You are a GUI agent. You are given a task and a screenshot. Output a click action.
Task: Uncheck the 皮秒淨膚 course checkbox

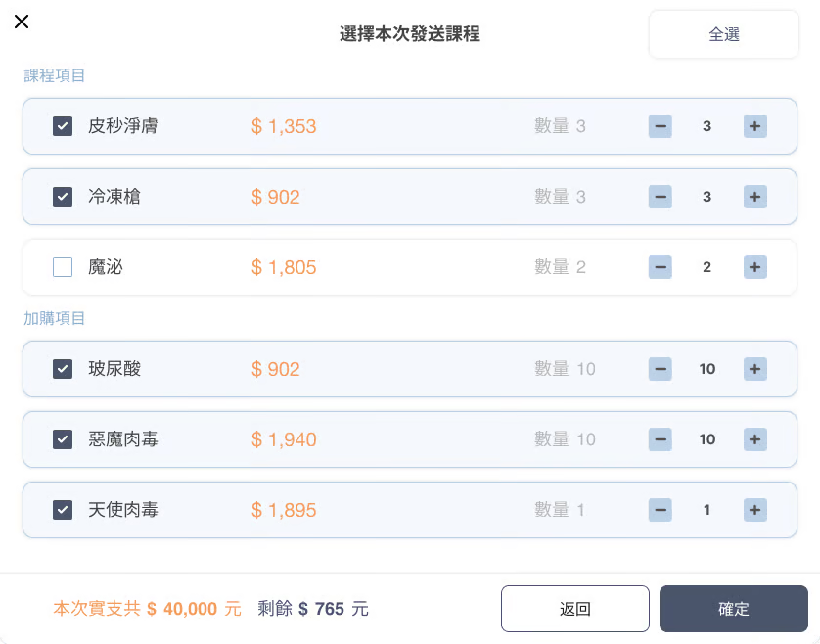tap(63, 126)
